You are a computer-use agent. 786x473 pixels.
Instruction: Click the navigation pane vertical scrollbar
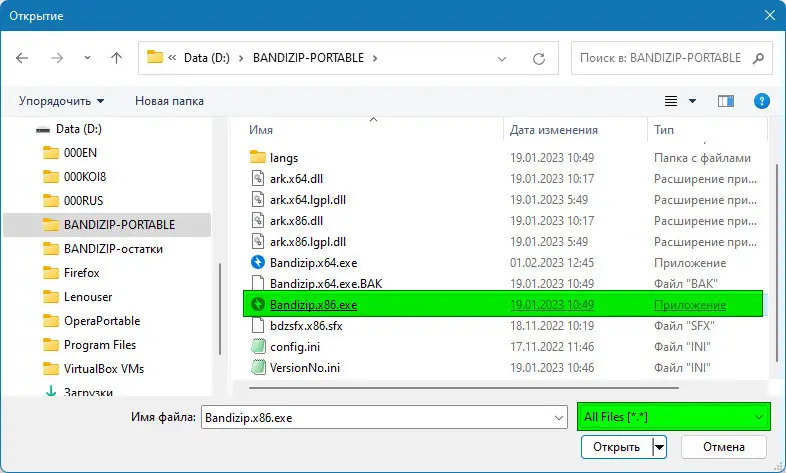tap(220, 309)
